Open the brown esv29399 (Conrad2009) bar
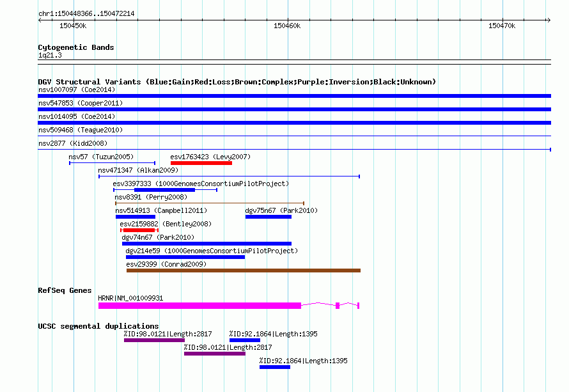 click(x=244, y=270)
